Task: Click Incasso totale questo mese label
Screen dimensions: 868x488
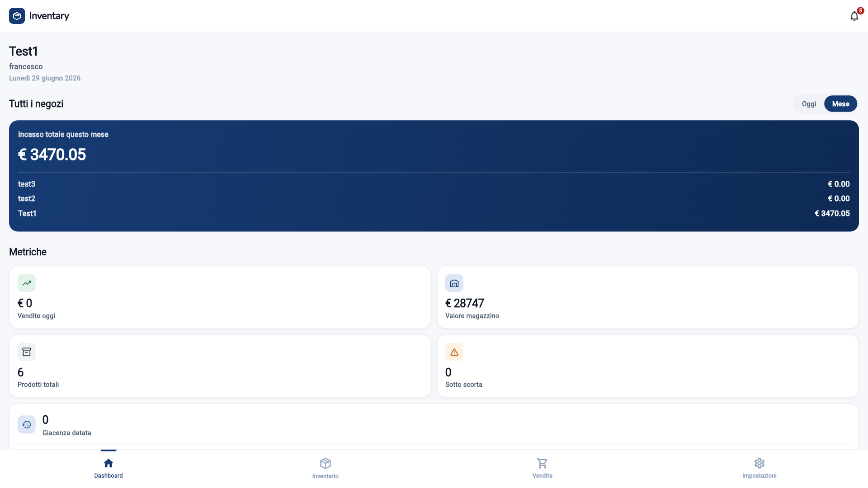Action: click(x=63, y=135)
